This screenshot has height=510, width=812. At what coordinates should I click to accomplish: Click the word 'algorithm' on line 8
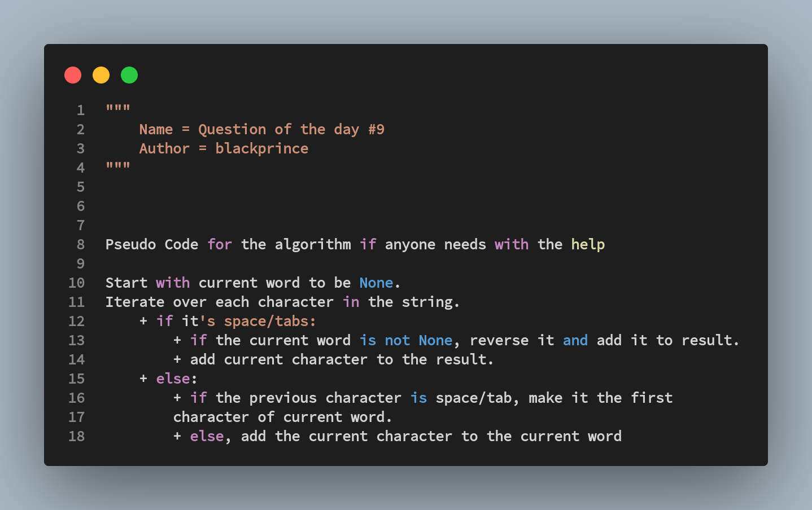click(x=313, y=244)
